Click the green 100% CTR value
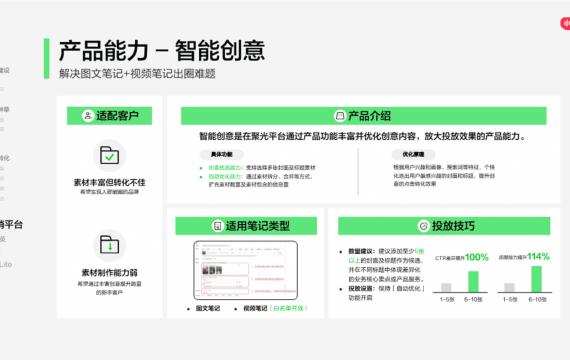 point(477,257)
